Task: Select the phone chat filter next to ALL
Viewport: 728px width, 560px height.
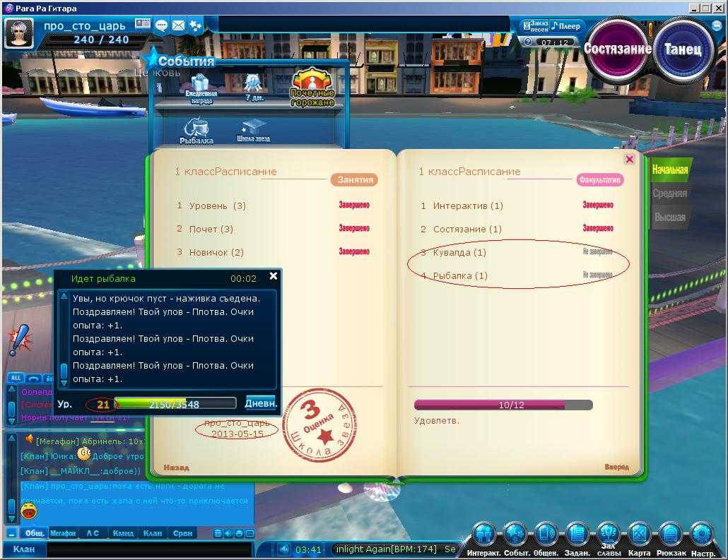Action: (33, 378)
